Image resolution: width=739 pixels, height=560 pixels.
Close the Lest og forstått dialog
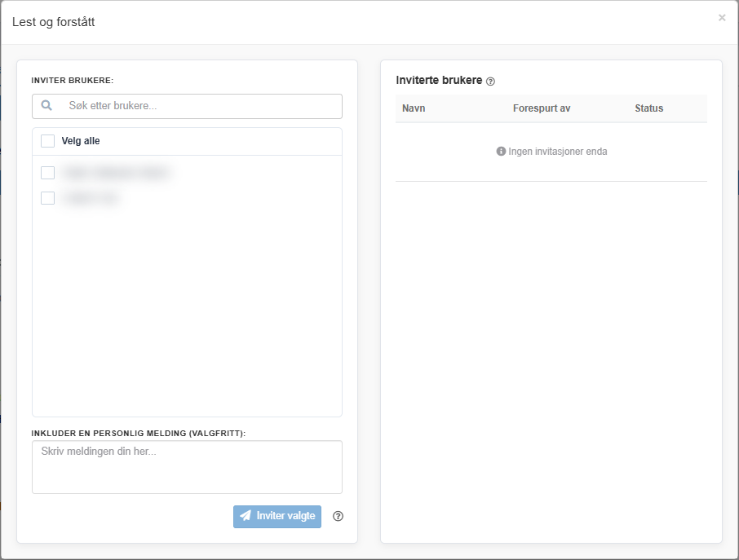[722, 18]
